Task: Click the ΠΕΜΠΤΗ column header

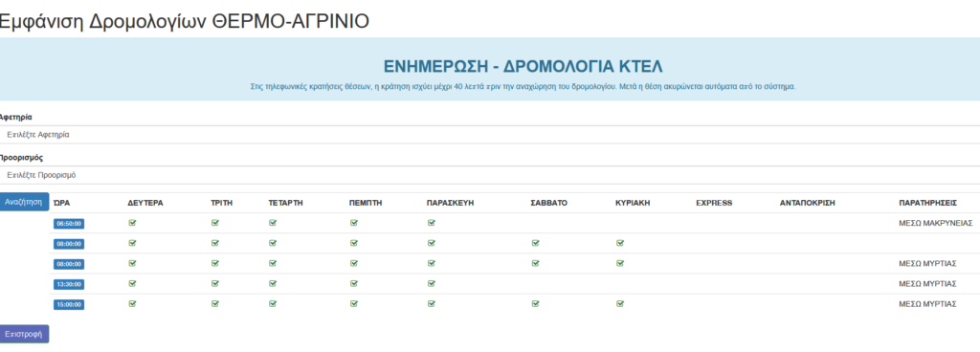Action: click(366, 203)
